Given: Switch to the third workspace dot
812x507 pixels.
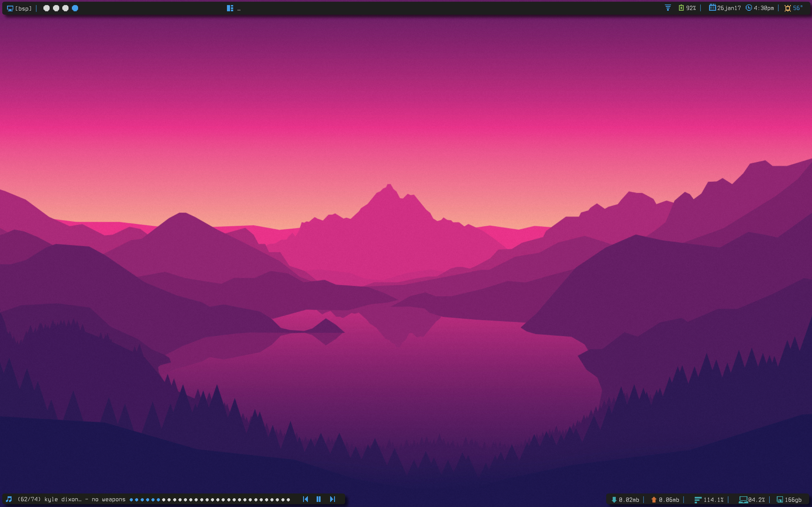Looking at the screenshot, I should pos(65,8).
